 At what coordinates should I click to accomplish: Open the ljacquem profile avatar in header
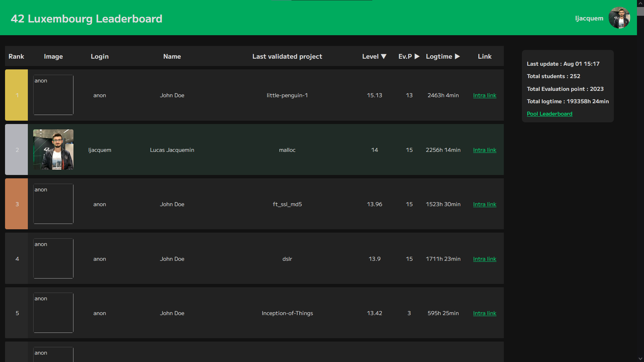tap(619, 18)
